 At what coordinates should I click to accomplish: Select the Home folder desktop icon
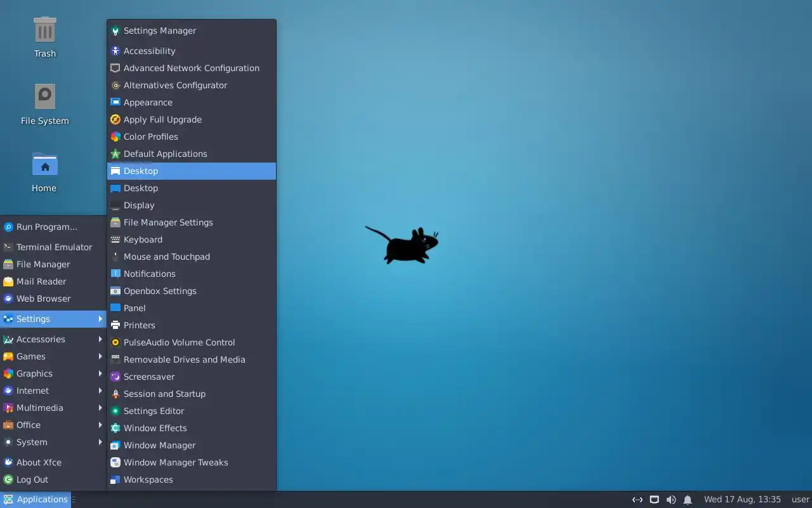[x=44, y=172]
